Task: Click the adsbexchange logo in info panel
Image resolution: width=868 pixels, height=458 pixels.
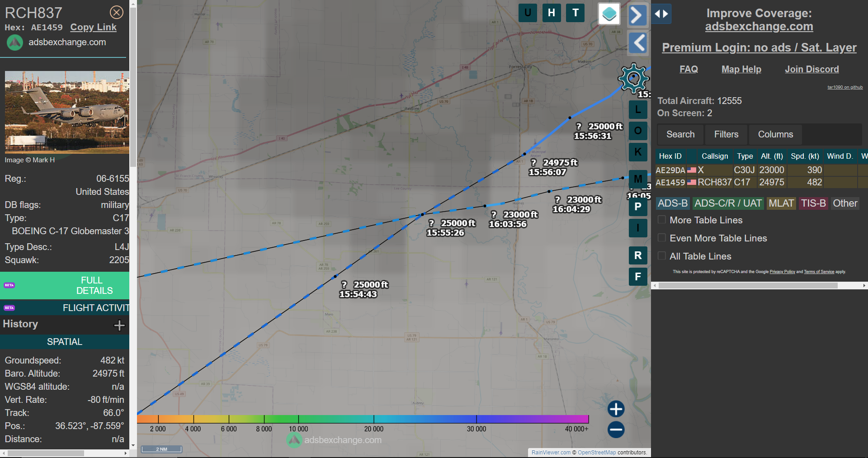Action: tap(15, 42)
